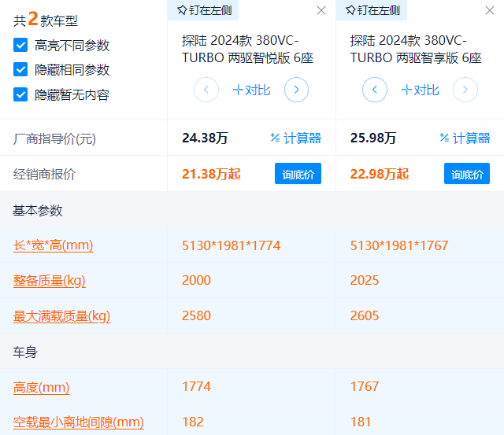Click the 5130*1981*1767 dimension value
Image resolution: width=504 pixels, height=435 pixels.
click(x=399, y=245)
